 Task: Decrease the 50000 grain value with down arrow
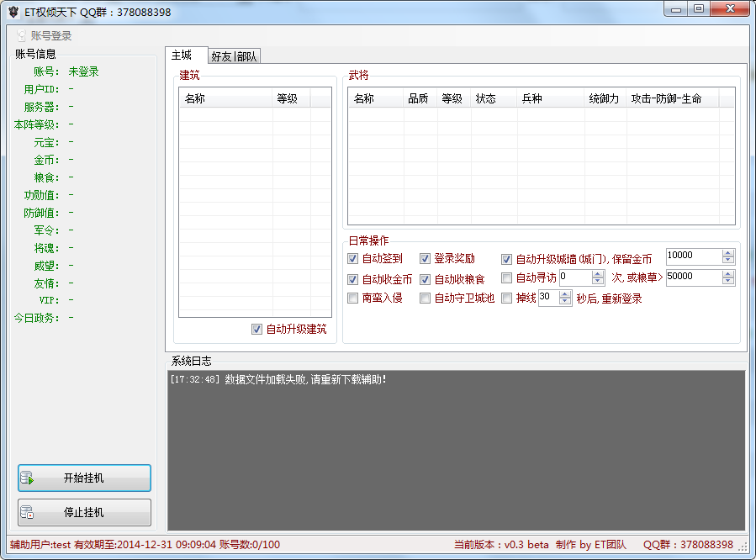(x=727, y=281)
